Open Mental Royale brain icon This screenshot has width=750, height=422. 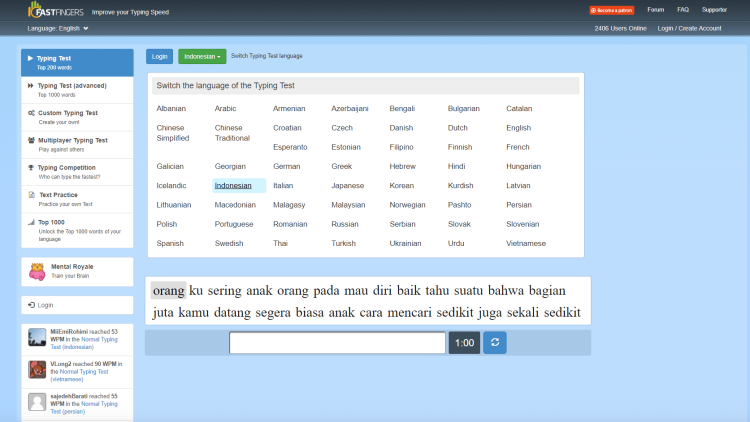37,271
